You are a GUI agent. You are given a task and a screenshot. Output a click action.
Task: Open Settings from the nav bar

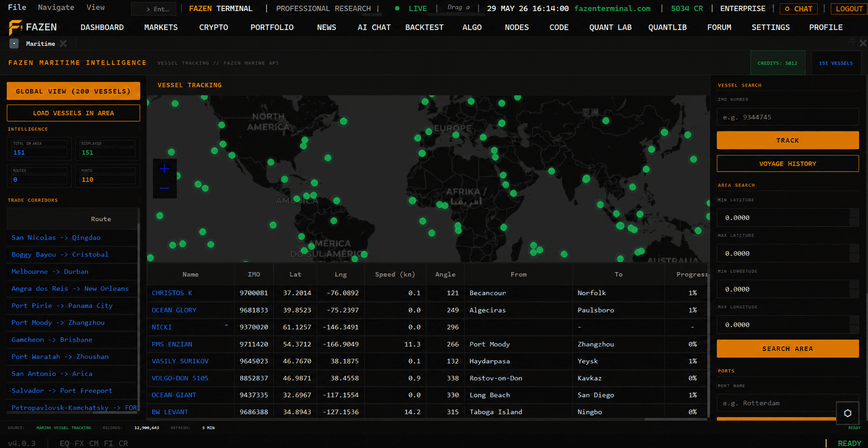click(770, 27)
